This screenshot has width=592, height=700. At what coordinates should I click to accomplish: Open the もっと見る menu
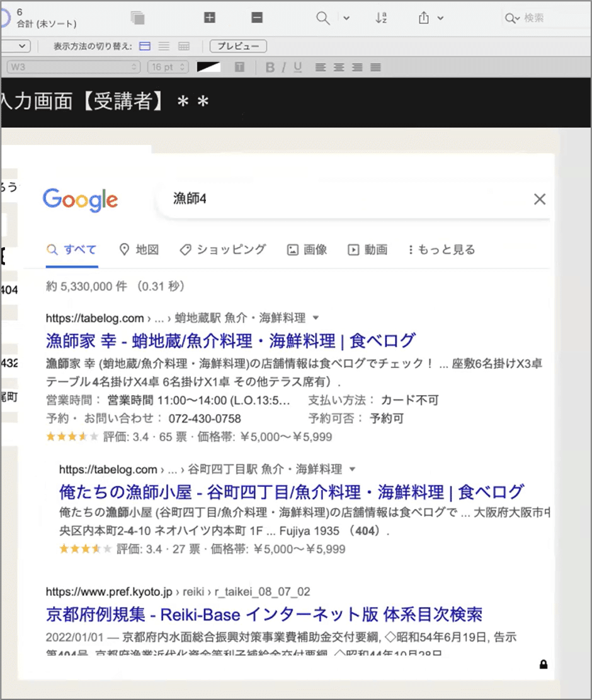[x=441, y=250]
